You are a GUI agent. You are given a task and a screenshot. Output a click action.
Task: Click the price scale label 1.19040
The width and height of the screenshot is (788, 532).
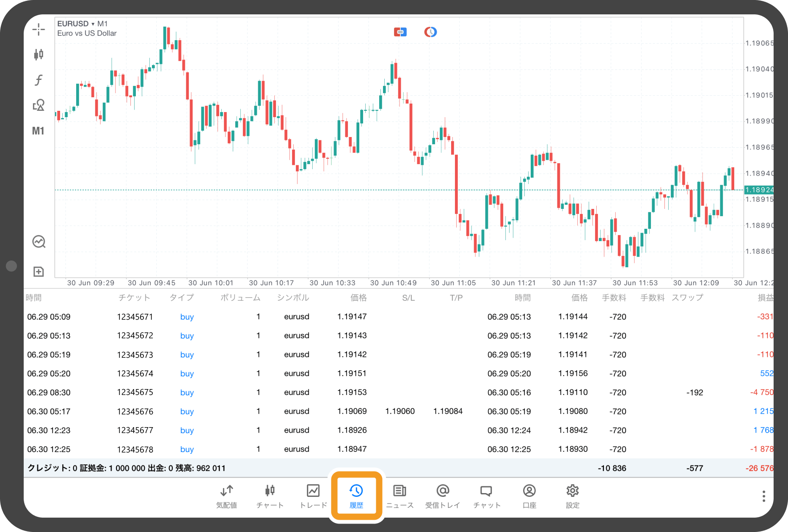[x=759, y=69]
